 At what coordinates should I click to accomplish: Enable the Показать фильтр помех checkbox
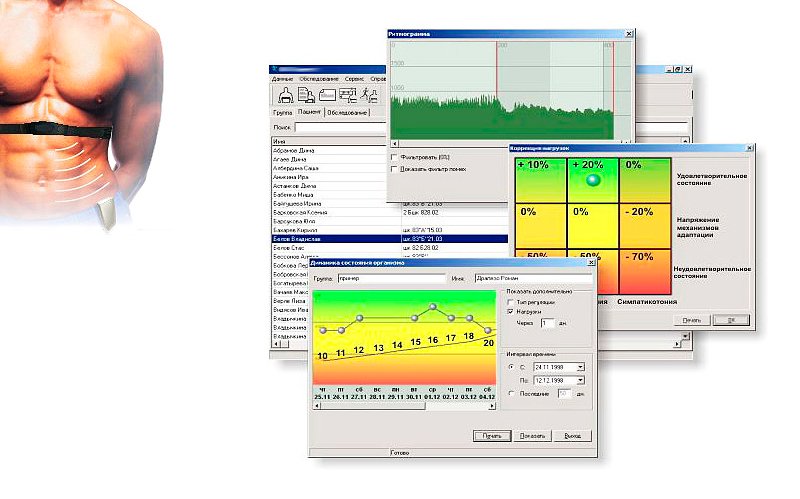[394, 169]
